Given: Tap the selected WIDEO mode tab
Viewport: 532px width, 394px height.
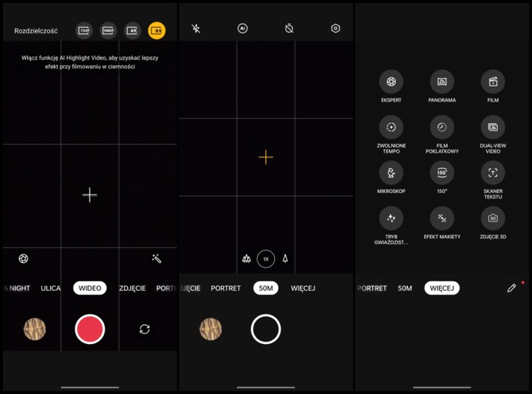Looking at the screenshot, I should coord(90,288).
